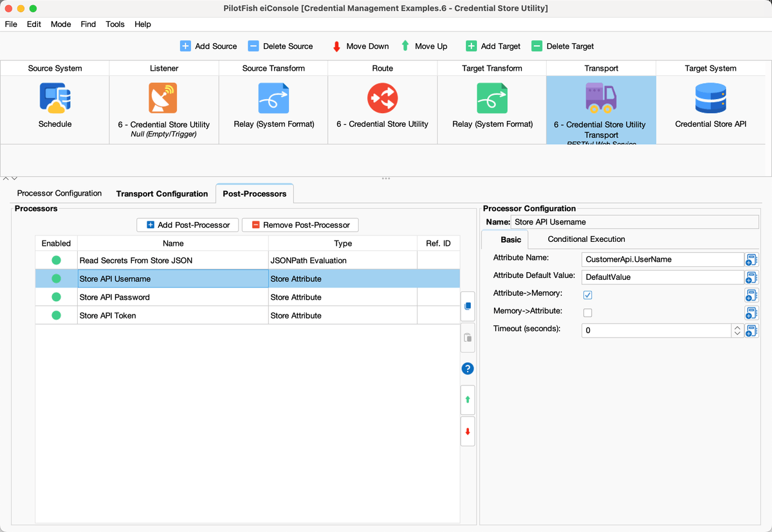This screenshot has width=772, height=532.
Task: Switch to Conditional Execution tab
Action: (x=586, y=239)
